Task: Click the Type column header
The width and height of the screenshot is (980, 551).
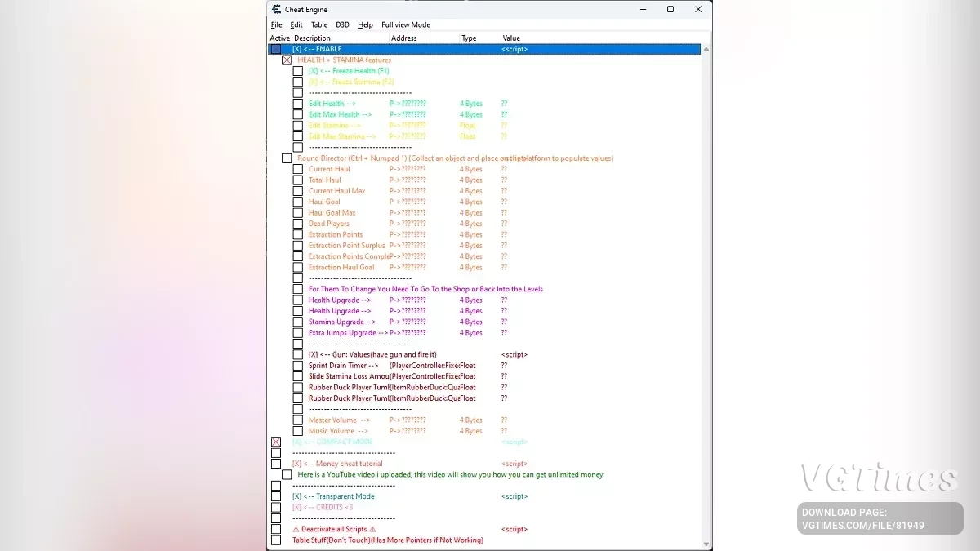Action: click(x=469, y=38)
